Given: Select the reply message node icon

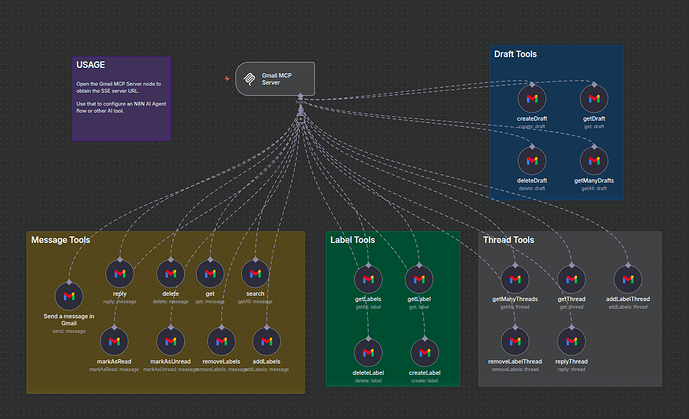Looking at the screenshot, I should pyautogui.click(x=120, y=274).
